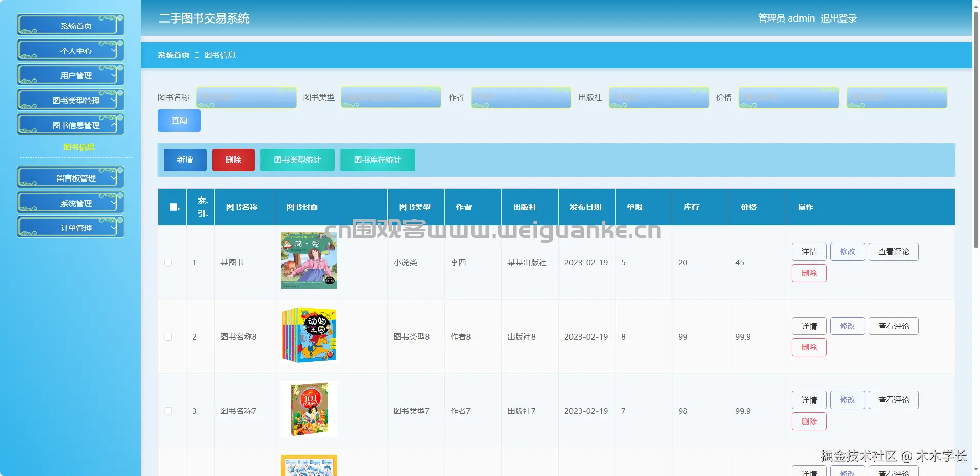Expand the 订单管理 sidebar menu

click(71, 227)
